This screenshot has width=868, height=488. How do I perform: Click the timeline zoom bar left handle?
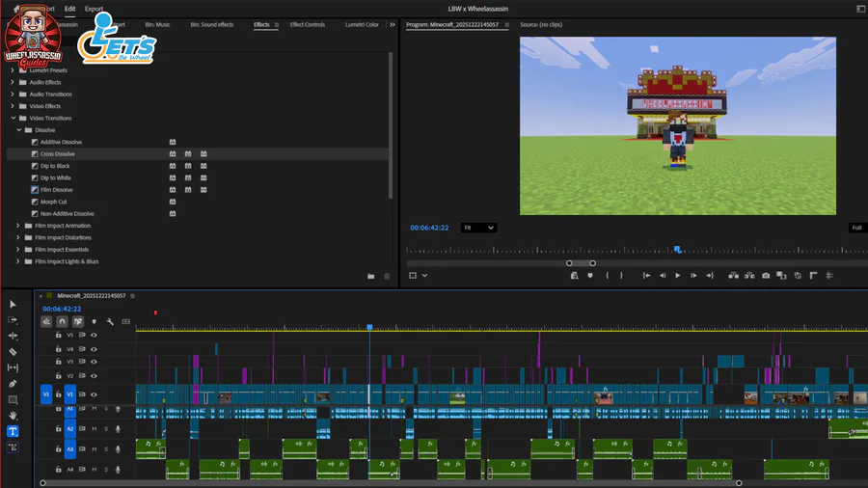[x=42, y=483]
